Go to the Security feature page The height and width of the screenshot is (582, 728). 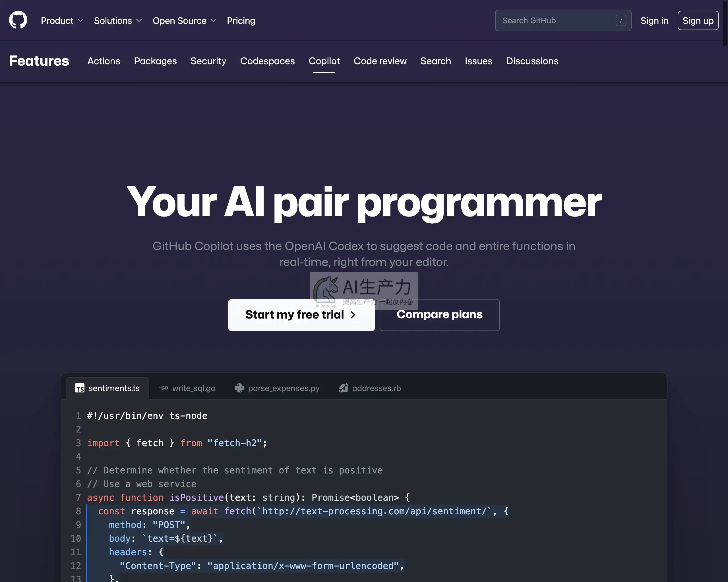coord(208,61)
